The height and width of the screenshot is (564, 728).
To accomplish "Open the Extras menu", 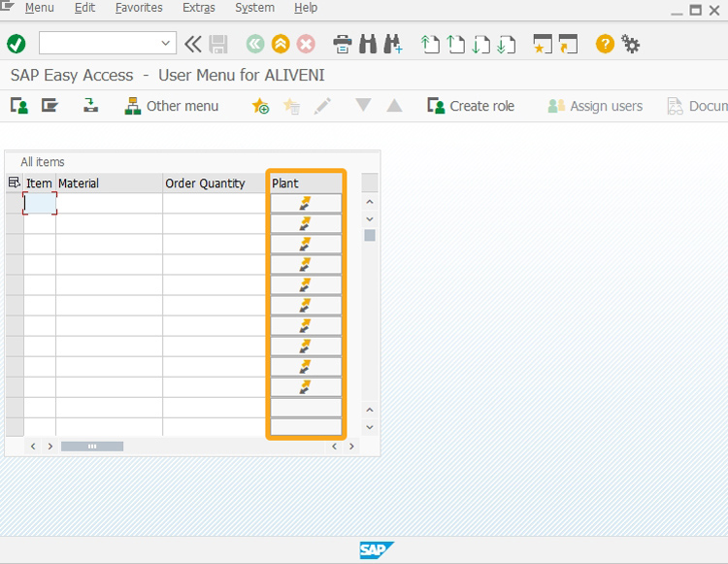I will (x=199, y=8).
